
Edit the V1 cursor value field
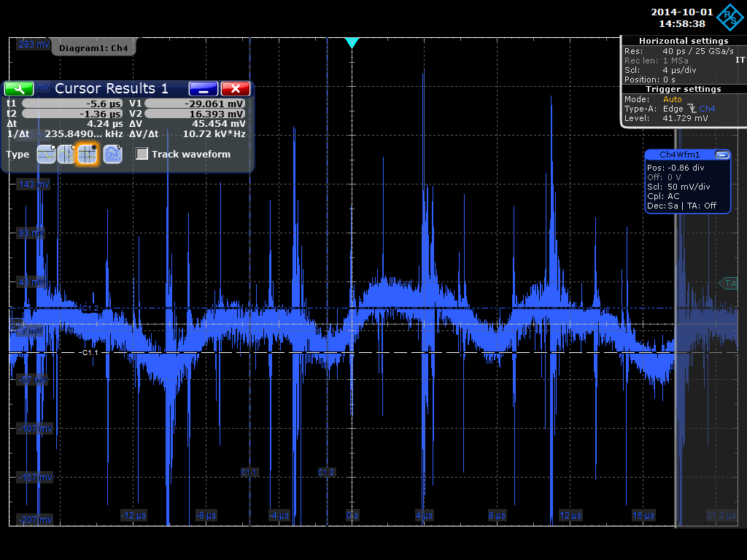196,104
